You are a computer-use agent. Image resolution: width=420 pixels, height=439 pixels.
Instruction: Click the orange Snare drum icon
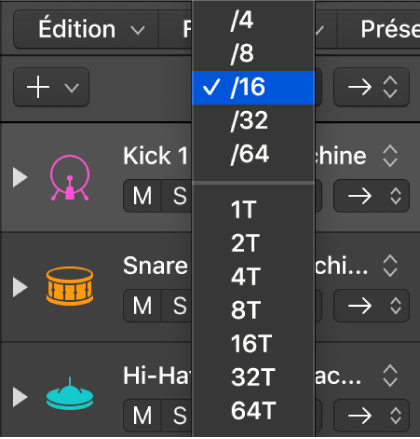point(70,286)
